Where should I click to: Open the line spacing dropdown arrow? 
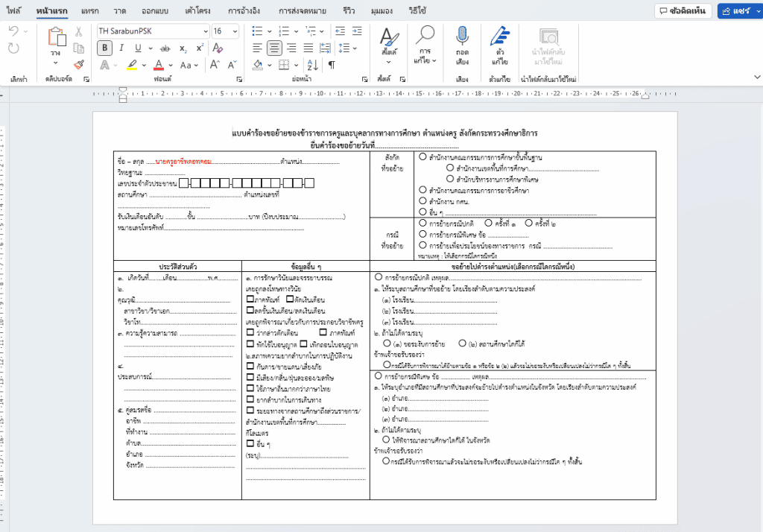pos(355,48)
